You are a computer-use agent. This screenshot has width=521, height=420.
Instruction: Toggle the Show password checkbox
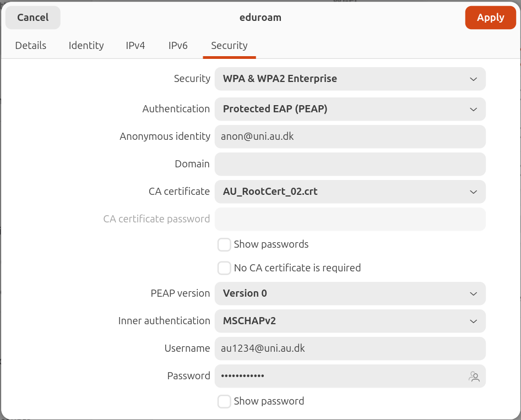click(224, 401)
